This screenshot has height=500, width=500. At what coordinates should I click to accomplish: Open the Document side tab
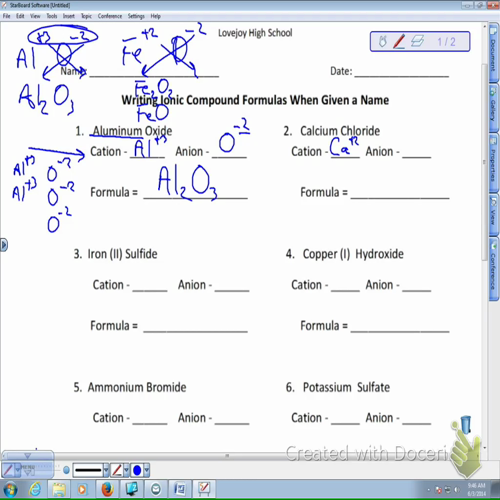point(493,53)
